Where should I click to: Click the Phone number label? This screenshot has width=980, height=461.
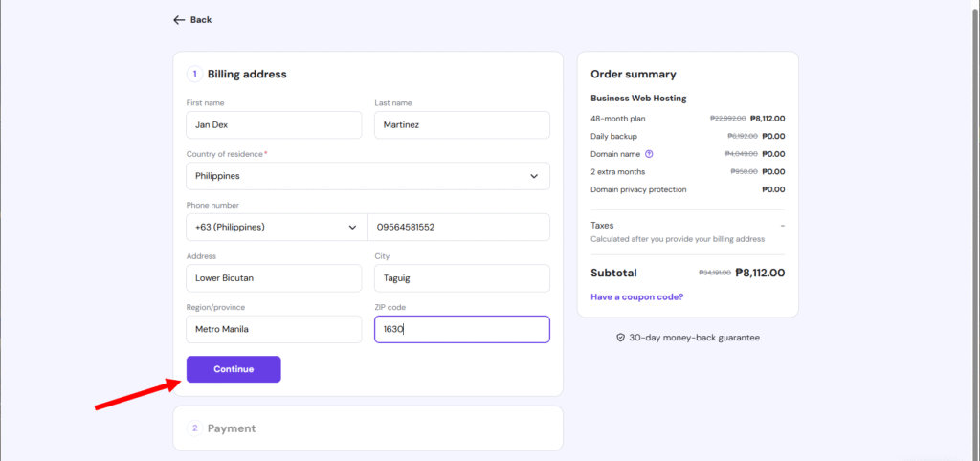(x=212, y=205)
